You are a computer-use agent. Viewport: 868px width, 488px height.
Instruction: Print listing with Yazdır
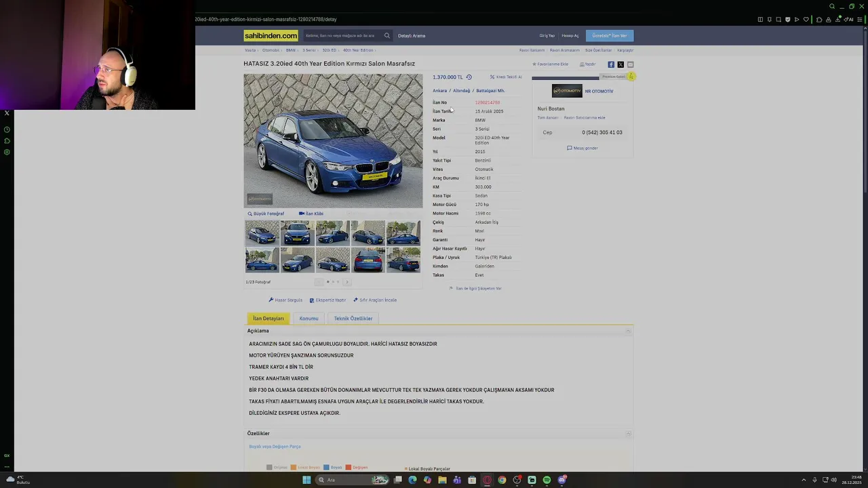click(x=587, y=64)
